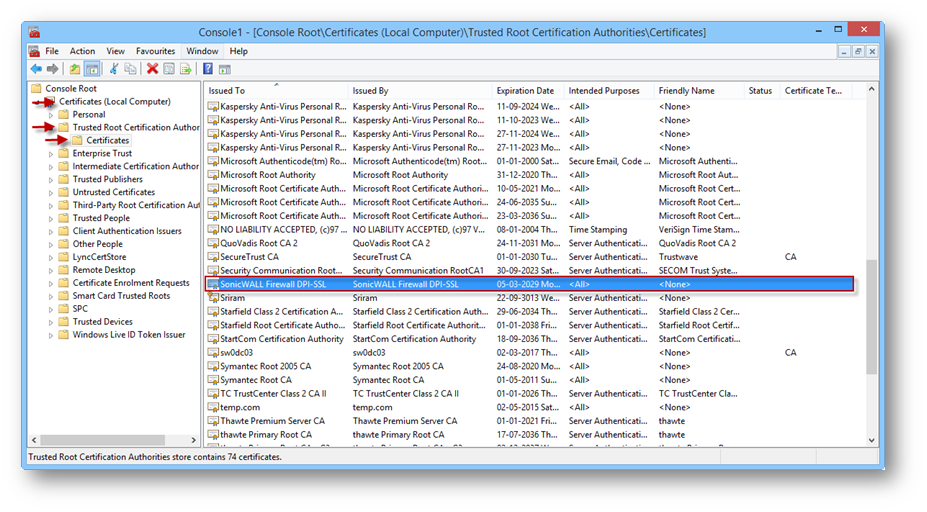
Task: Click the Export List toolbar icon
Action: tap(185, 69)
